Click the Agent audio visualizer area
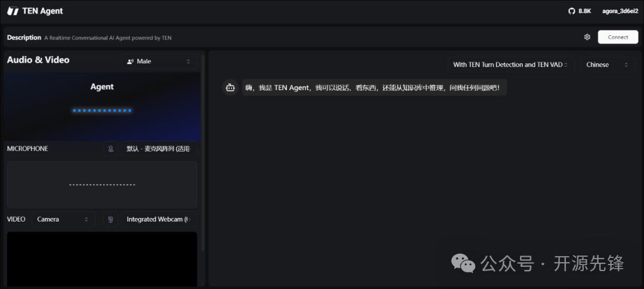 (x=102, y=107)
